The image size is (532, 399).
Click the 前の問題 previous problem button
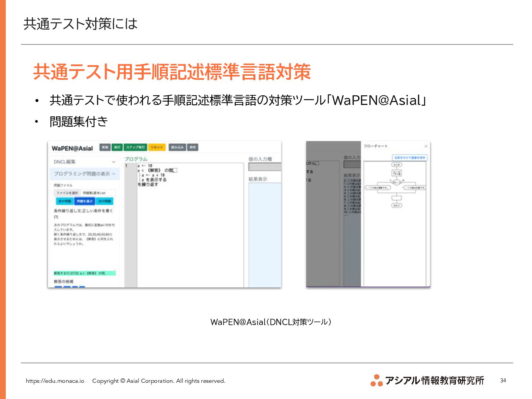65,201
